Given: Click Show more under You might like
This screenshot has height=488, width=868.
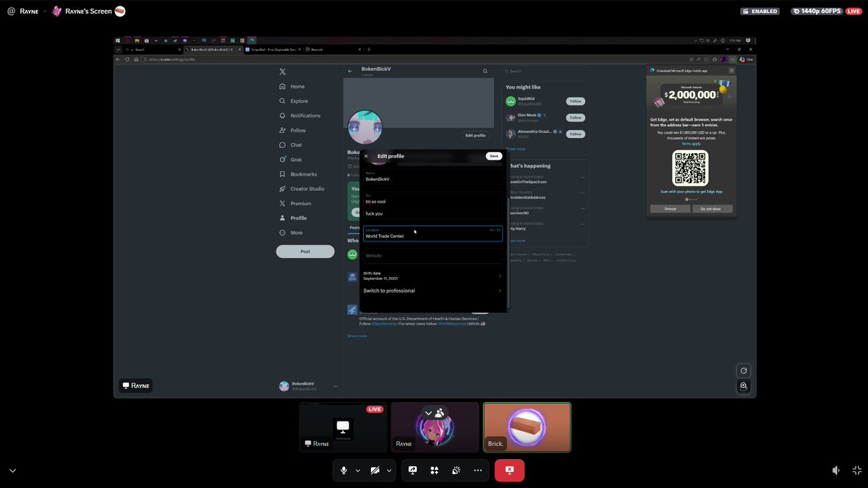Looking at the screenshot, I should tap(516, 149).
